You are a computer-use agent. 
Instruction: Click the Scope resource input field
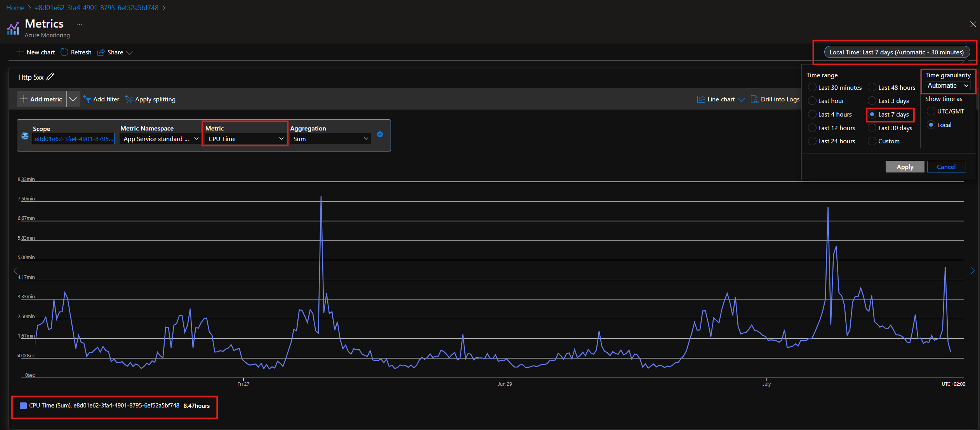(73, 139)
